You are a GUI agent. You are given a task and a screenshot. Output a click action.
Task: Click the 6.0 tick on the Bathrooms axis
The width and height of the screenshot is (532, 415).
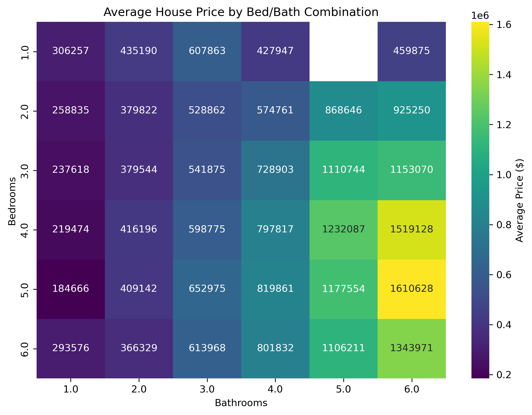411,389
